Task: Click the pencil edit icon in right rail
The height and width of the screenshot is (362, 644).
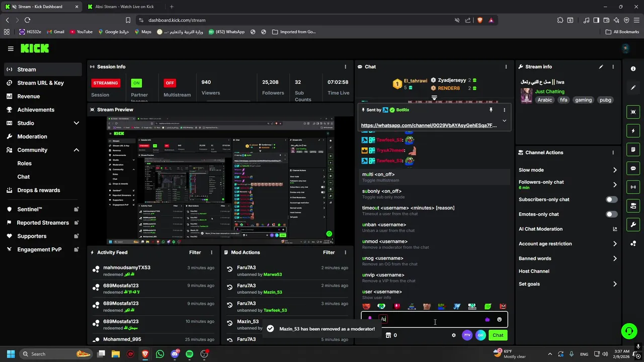Action: tap(633, 87)
